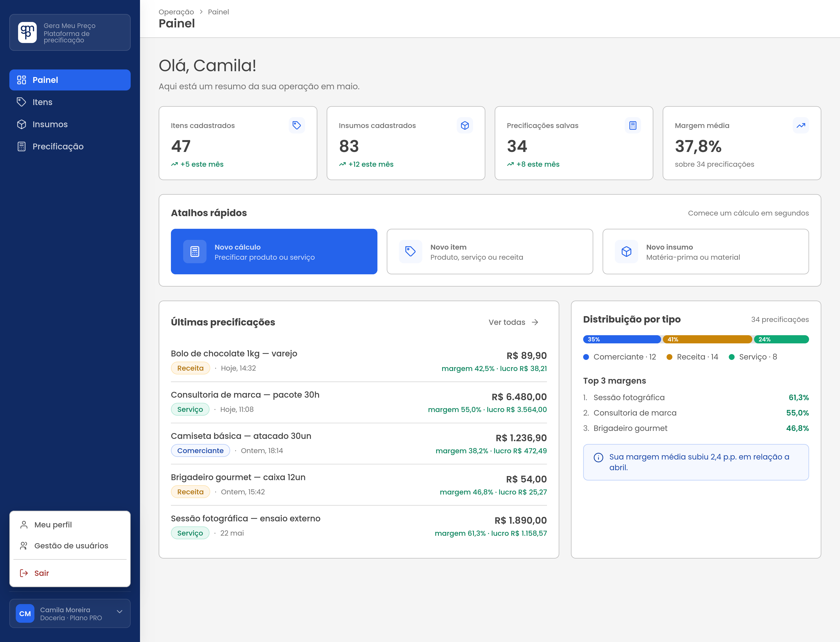
Task: Click the Meu perfil person icon
Action: click(24, 525)
